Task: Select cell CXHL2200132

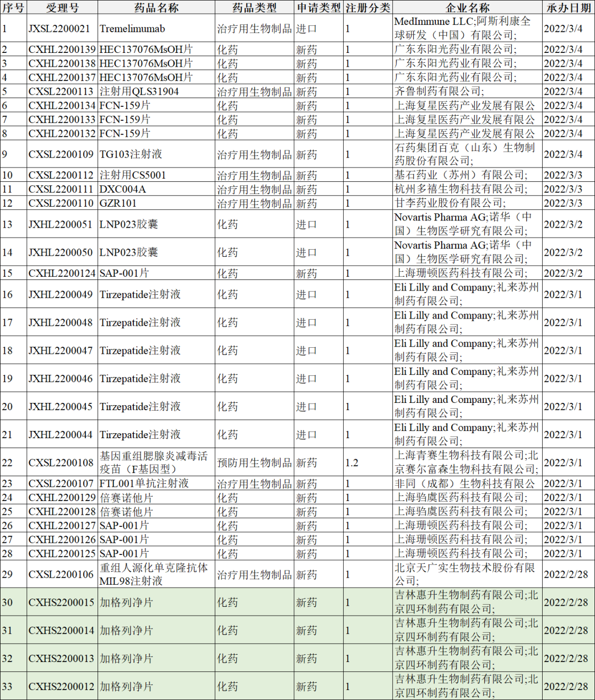Action: point(62,133)
